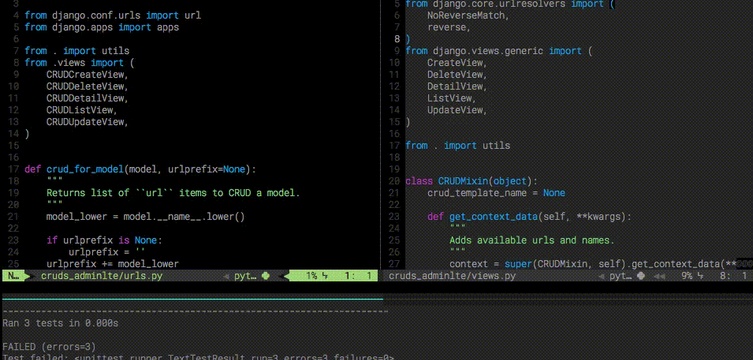The image size is (753, 360).
Task: Click the round status icon in the views.py mode line
Action: click(641, 276)
